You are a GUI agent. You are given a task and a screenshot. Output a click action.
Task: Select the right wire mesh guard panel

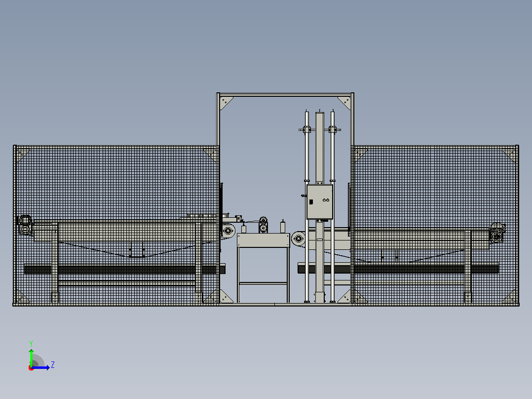coord(435,226)
